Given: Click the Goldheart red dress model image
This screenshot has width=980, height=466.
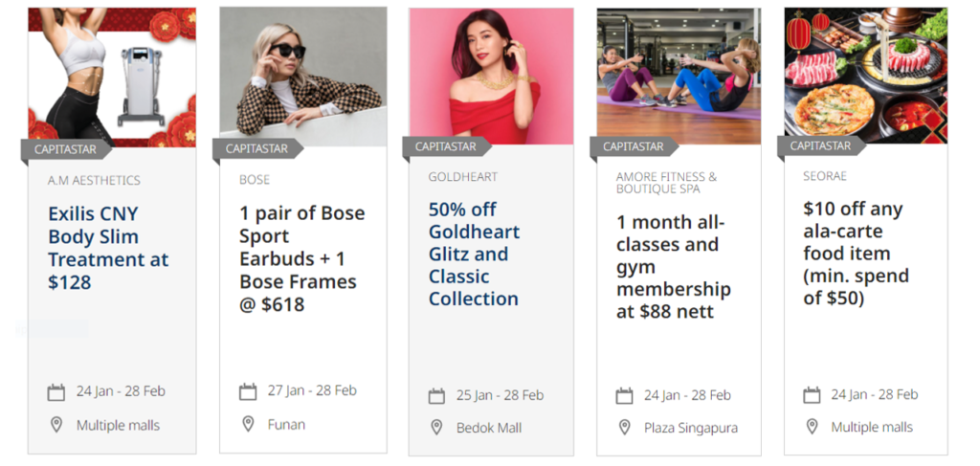Looking at the screenshot, I should pos(491,77).
